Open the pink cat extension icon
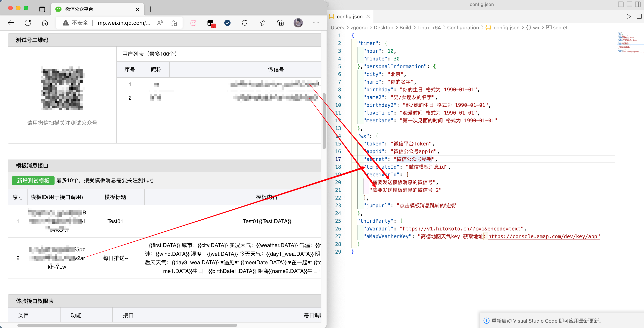This screenshot has height=328, width=644. 193,23
